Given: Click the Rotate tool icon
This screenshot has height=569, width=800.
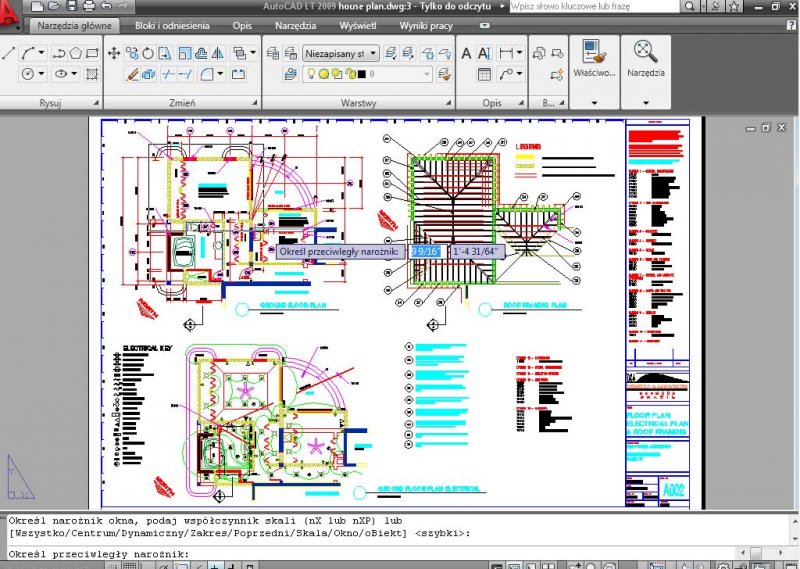Looking at the screenshot, I should pos(148,53).
